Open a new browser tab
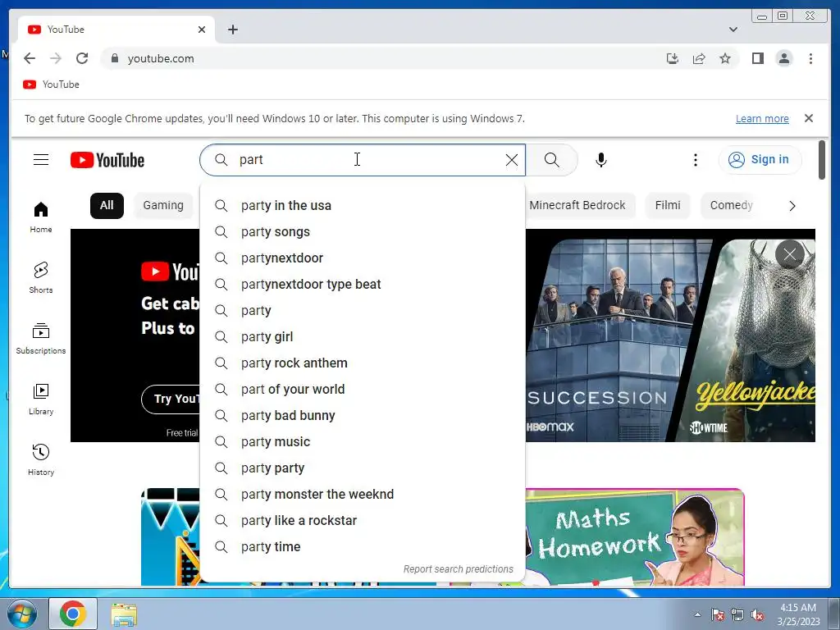This screenshot has height=630, width=840. [x=232, y=30]
